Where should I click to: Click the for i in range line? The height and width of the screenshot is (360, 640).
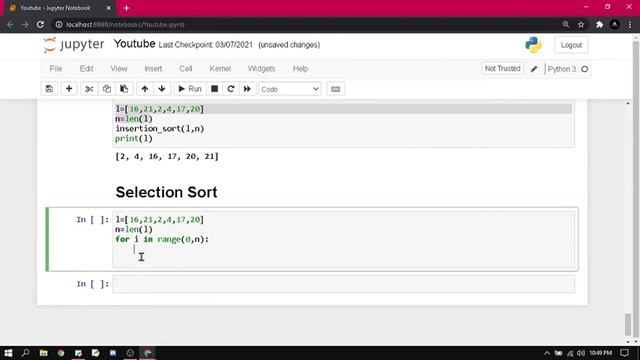tap(162, 239)
